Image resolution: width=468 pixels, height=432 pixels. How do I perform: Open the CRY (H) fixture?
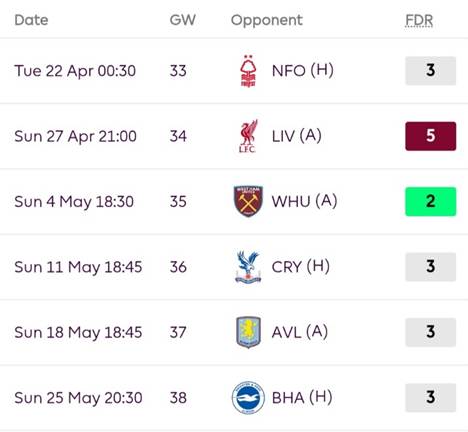coord(234,267)
